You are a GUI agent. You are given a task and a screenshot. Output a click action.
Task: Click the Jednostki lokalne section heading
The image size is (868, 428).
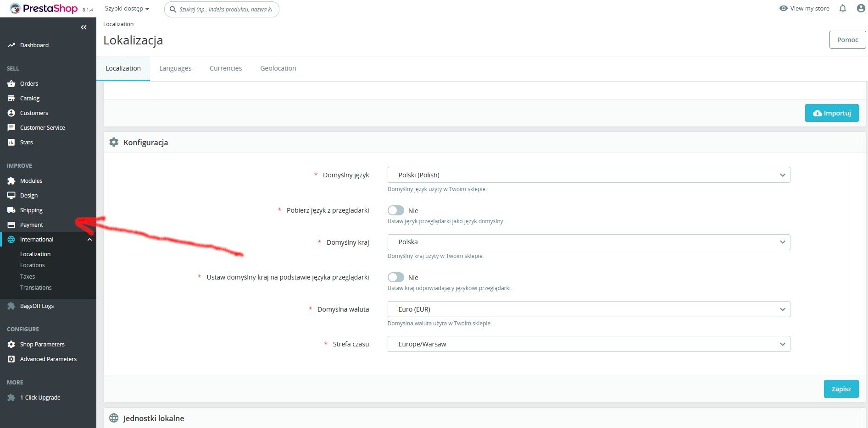pyautogui.click(x=154, y=418)
